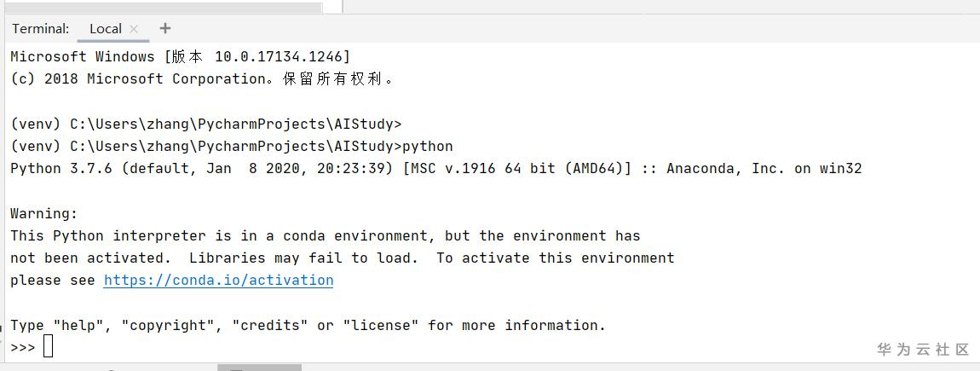Click the Terminal panel label
This screenshot has height=371, width=980.
(x=40, y=29)
